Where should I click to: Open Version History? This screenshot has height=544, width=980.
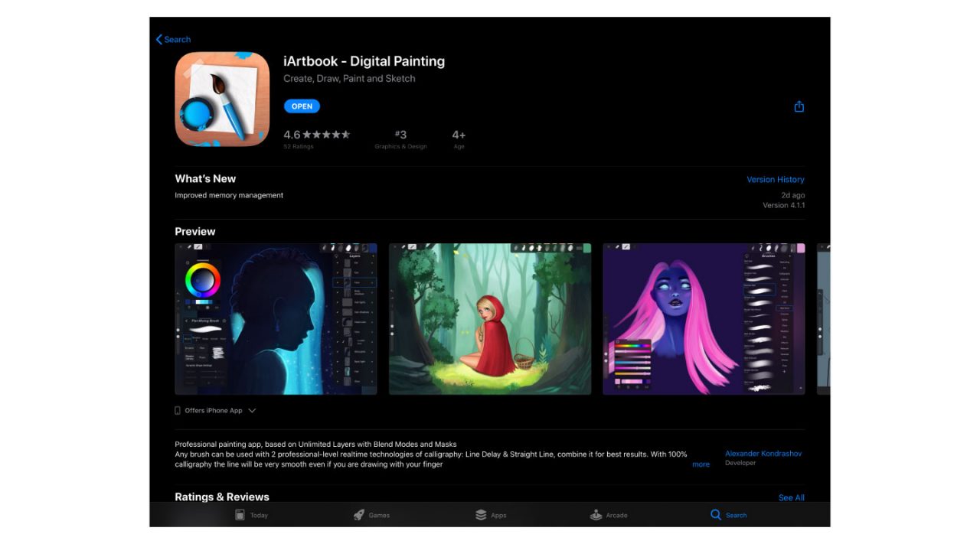pos(776,179)
